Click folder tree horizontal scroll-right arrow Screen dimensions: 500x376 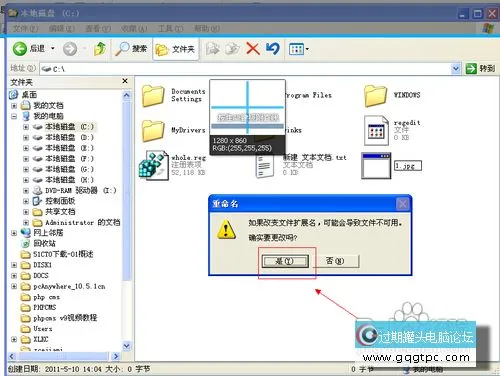[x=115, y=356]
